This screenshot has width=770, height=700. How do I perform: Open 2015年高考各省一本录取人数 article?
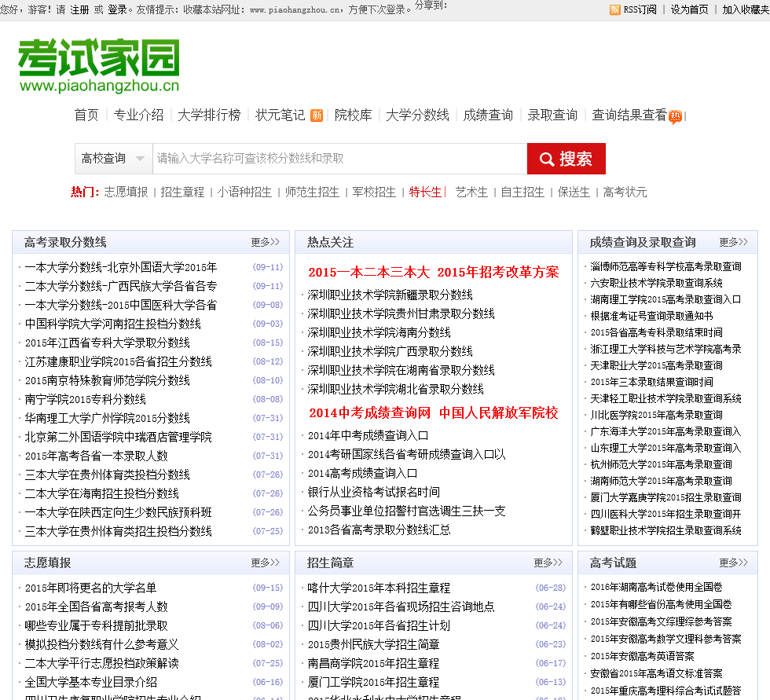[x=96, y=456]
